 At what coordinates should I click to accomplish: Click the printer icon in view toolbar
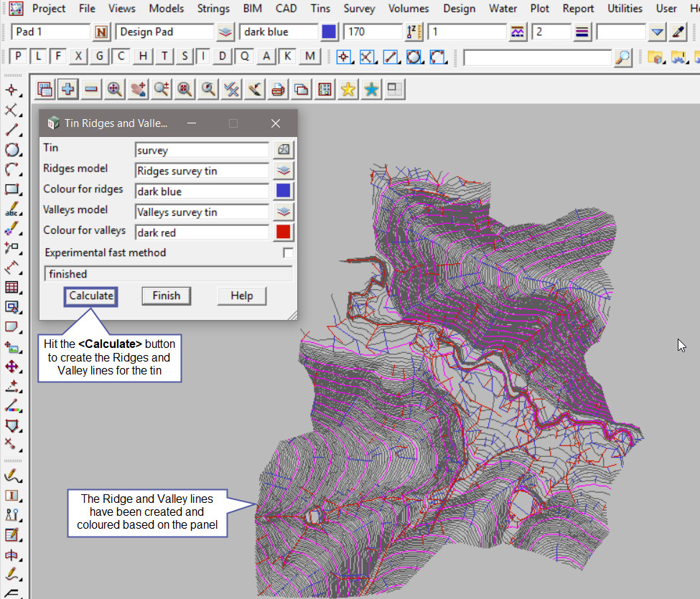[x=279, y=89]
